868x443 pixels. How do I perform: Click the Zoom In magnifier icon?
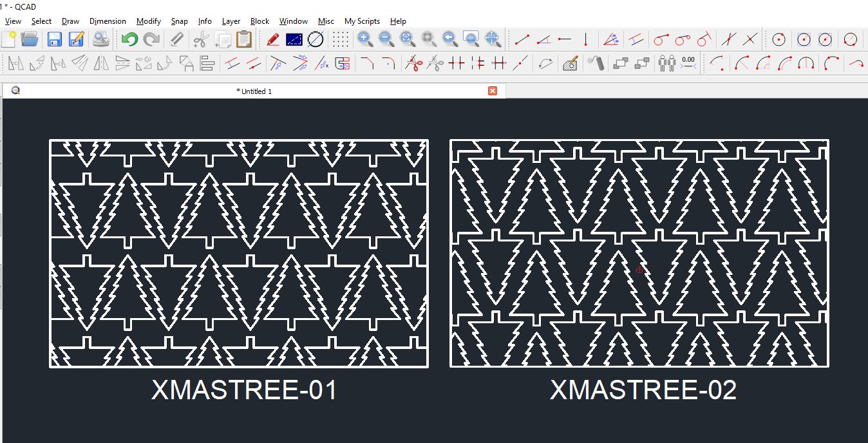click(365, 39)
